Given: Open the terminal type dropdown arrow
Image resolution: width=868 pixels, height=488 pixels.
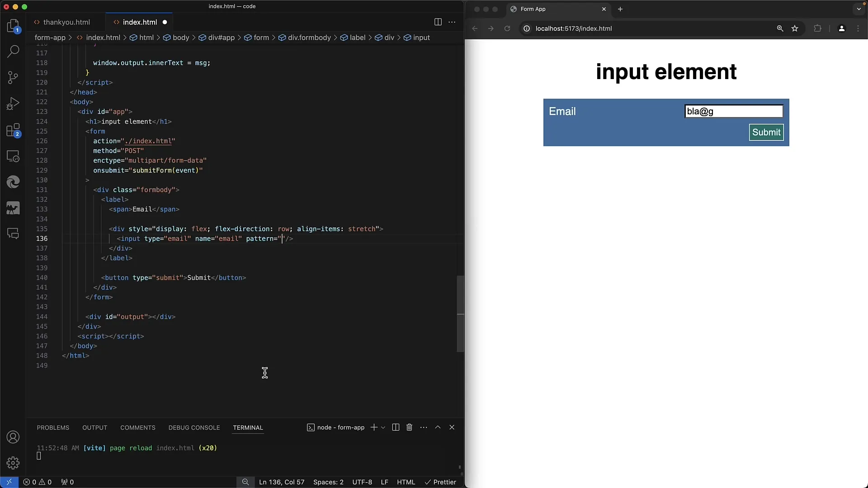Looking at the screenshot, I should (x=382, y=427).
